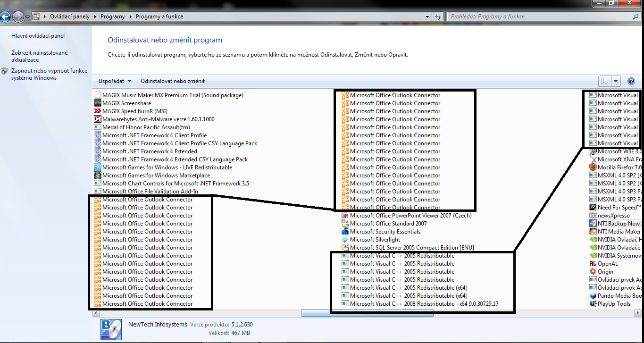Select the OpenAL icon

coord(593,264)
